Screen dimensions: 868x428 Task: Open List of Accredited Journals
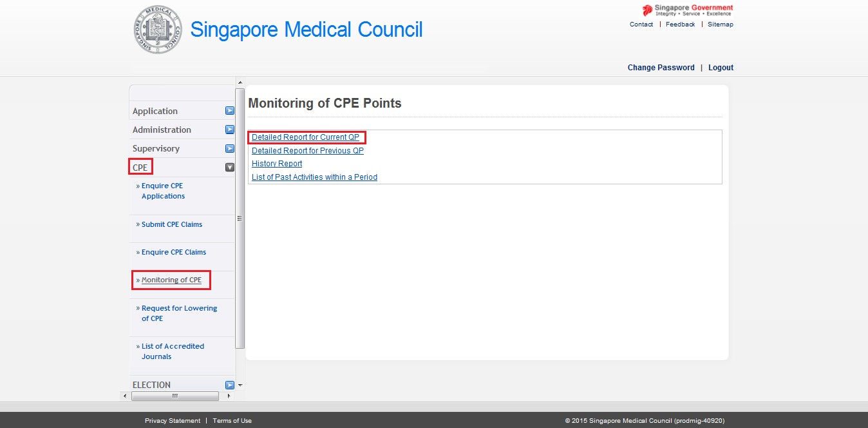tap(172, 351)
